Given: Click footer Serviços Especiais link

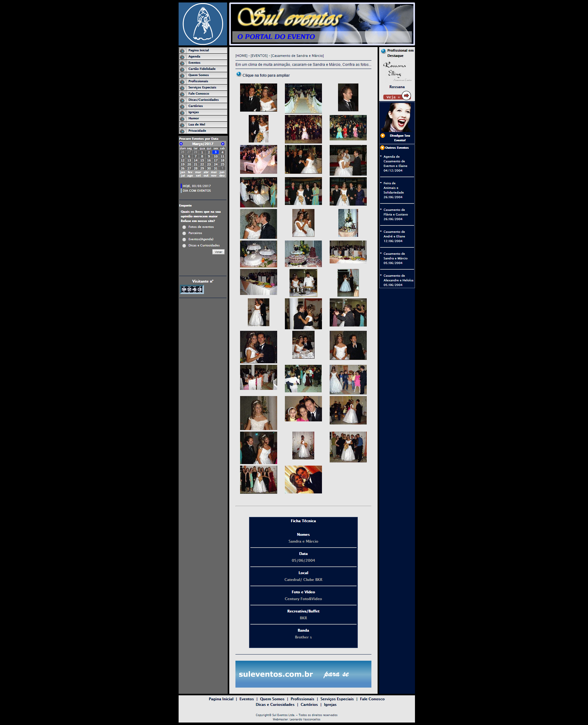Looking at the screenshot, I should tap(337, 699).
